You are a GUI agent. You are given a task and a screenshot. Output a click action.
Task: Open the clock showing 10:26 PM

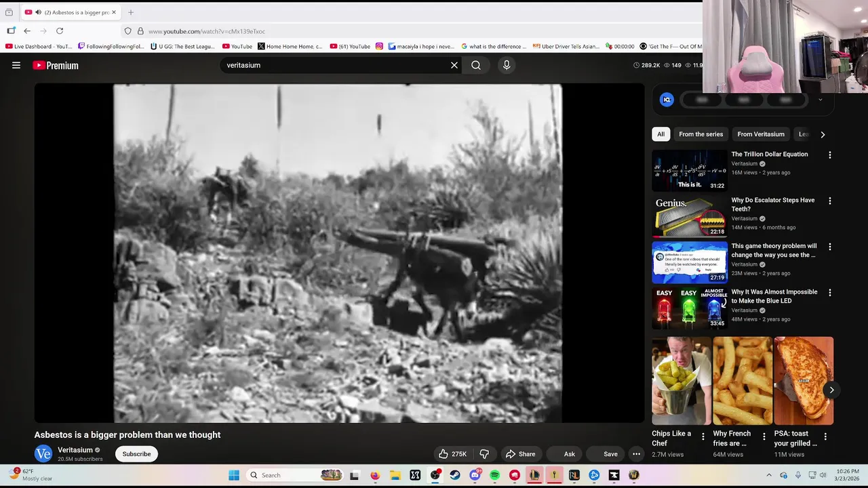click(x=848, y=475)
